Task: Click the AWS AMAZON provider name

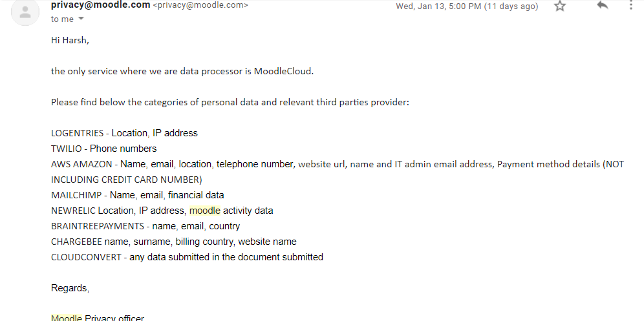Action: click(x=82, y=164)
